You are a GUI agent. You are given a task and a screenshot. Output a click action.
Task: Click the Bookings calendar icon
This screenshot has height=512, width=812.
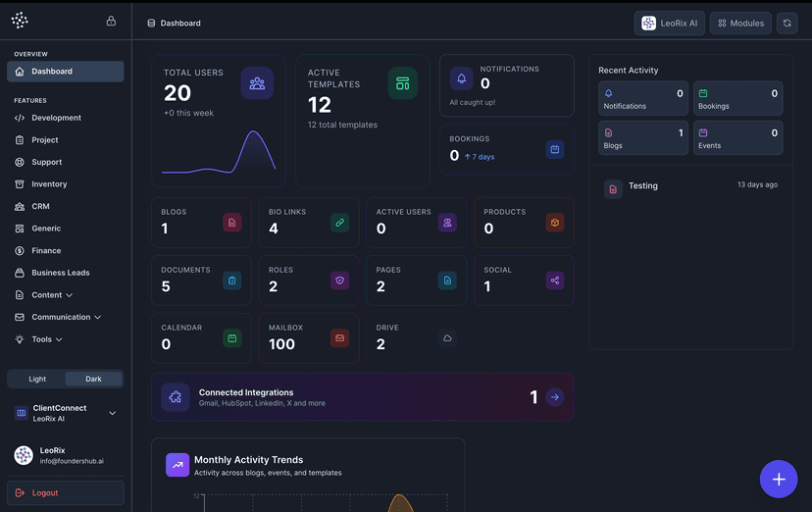coord(554,150)
